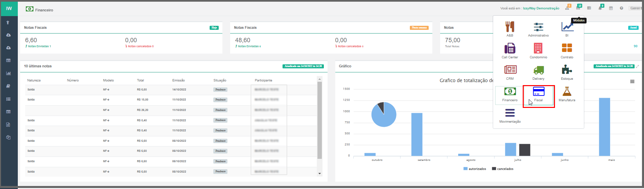Click the notifications bell icon
The image size is (644, 189).
tap(600, 8)
